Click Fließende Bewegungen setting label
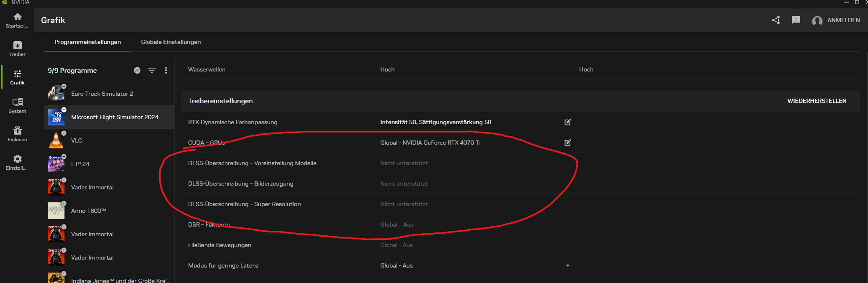Screen dimensions: 868x283 pos(220,245)
